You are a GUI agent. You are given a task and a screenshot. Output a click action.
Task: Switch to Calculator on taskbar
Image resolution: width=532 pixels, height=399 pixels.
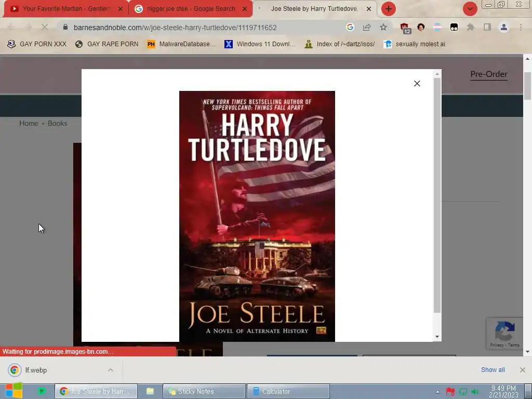[288, 391]
